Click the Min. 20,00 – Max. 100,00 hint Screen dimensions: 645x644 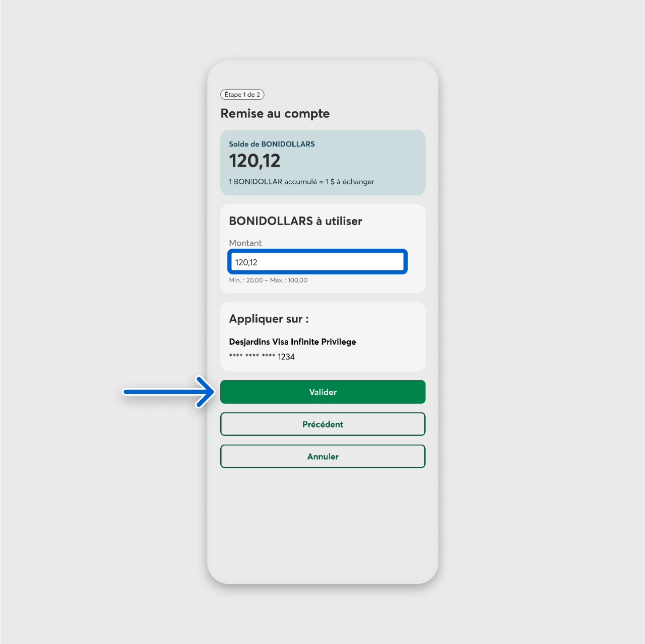tap(268, 280)
